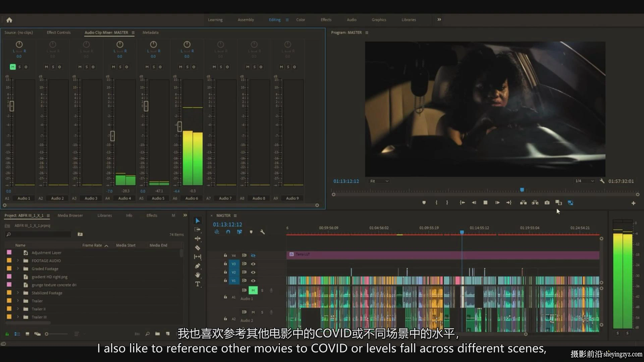
Task: Switch to the Audio workspace
Action: point(352,20)
